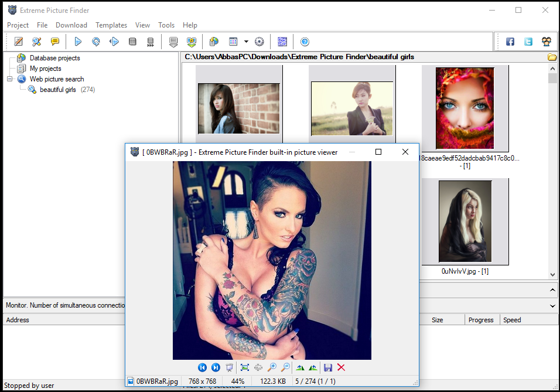The height and width of the screenshot is (392, 560).
Task: Open the File menu
Action: [x=42, y=25]
